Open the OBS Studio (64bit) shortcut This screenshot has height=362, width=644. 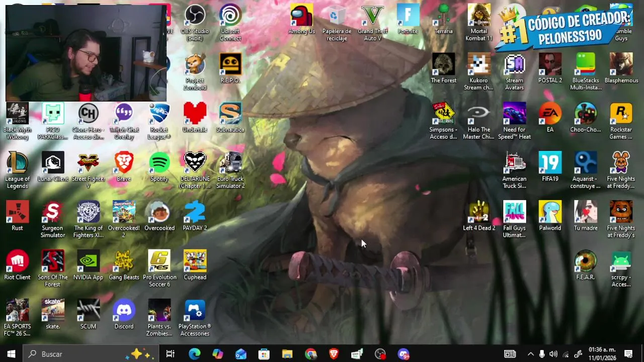(x=195, y=22)
